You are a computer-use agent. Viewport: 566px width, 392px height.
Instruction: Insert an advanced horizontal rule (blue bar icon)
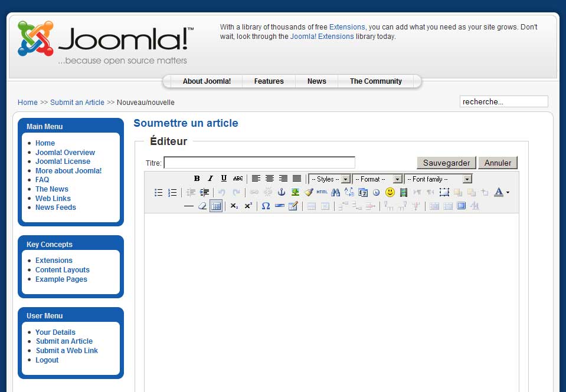(279, 206)
